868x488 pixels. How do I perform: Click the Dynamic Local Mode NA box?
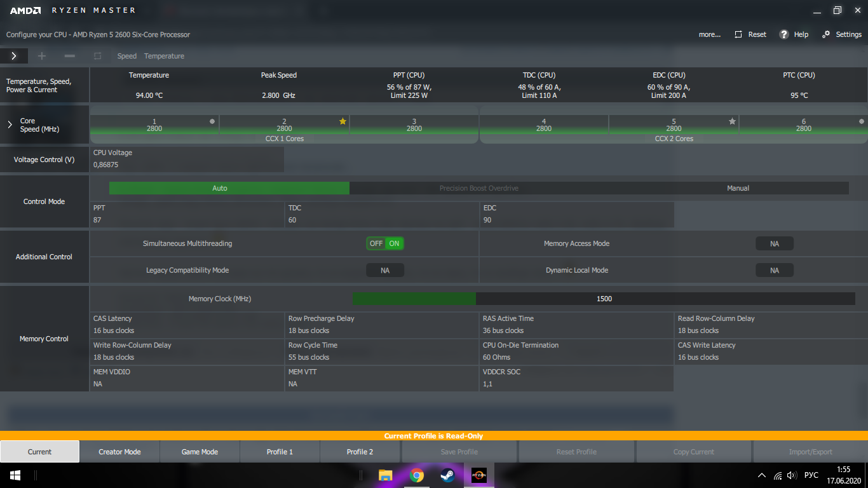(775, 270)
